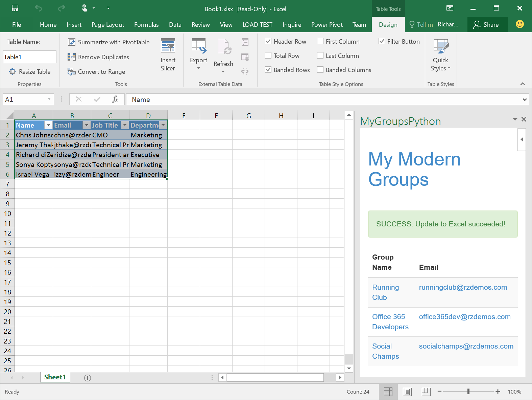The height and width of the screenshot is (400, 532).
Task: Close the MyGroupsPython task pane
Action: (524, 119)
